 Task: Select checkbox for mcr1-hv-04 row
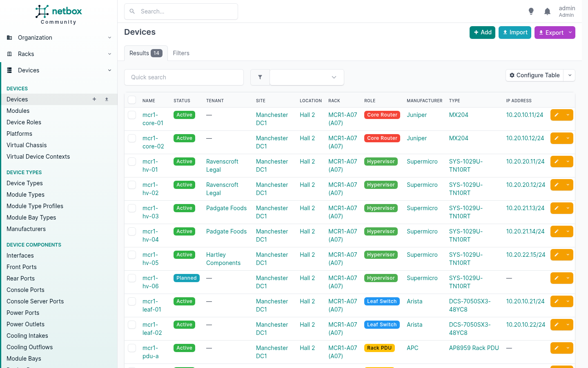(x=132, y=231)
